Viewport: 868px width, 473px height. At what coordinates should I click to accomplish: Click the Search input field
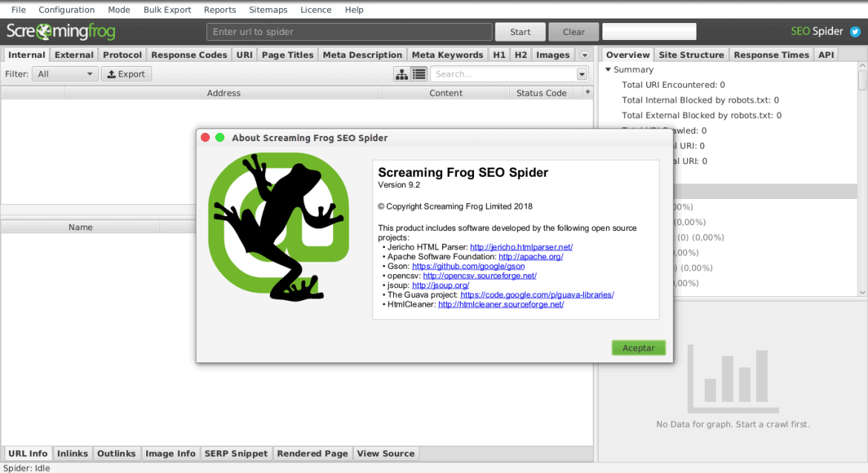coord(504,74)
